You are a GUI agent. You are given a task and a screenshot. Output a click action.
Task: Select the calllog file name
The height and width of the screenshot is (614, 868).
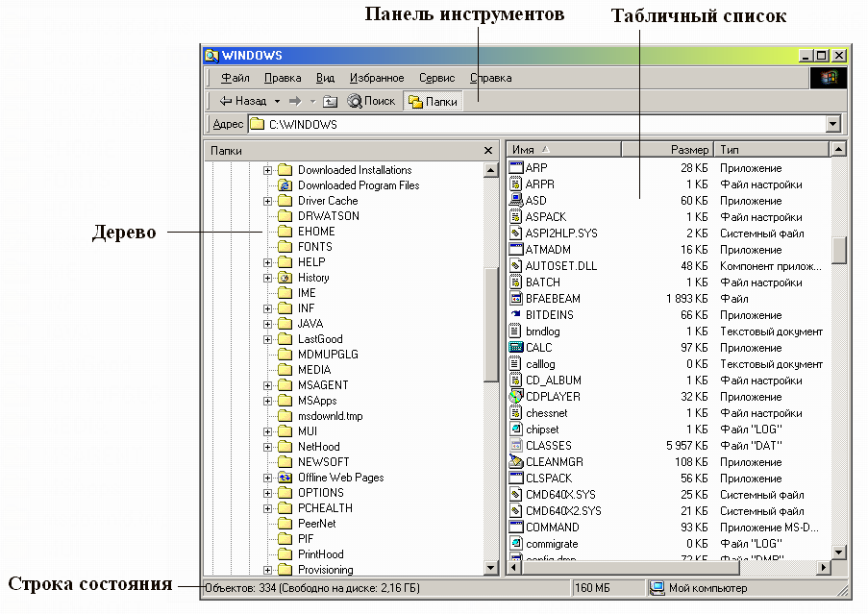(540, 364)
